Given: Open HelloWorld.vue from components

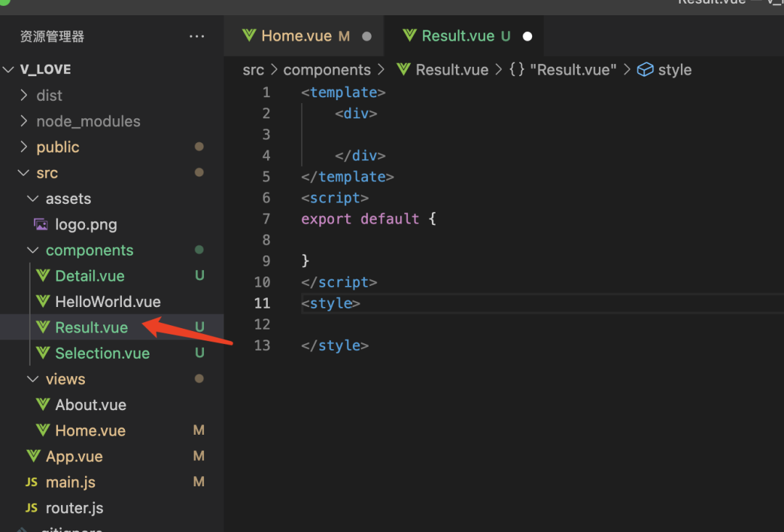Looking at the screenshot, I should pos(112,302).
